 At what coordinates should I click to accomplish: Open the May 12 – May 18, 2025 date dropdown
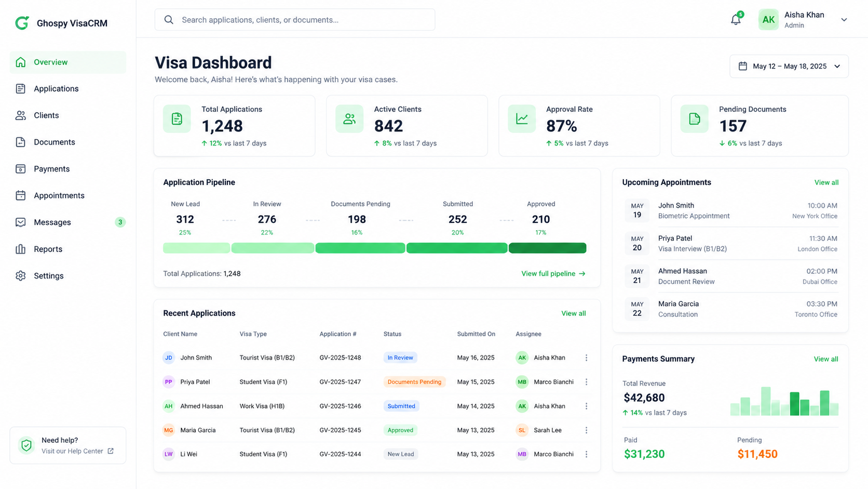[789, 66]
